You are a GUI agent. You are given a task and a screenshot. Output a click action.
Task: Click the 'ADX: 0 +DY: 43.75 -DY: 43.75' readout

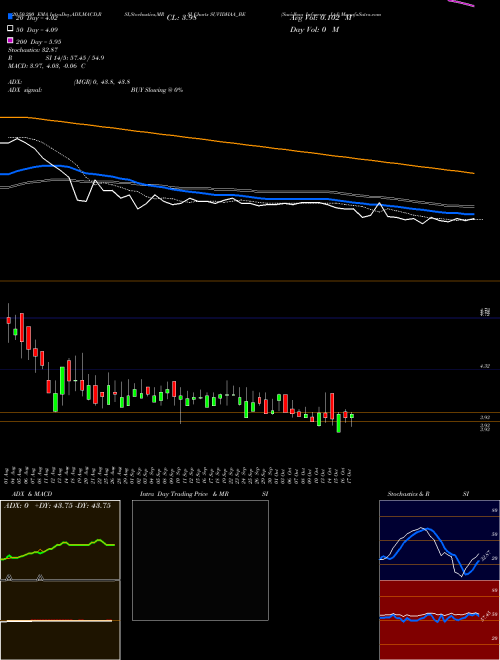click(58, 506)
